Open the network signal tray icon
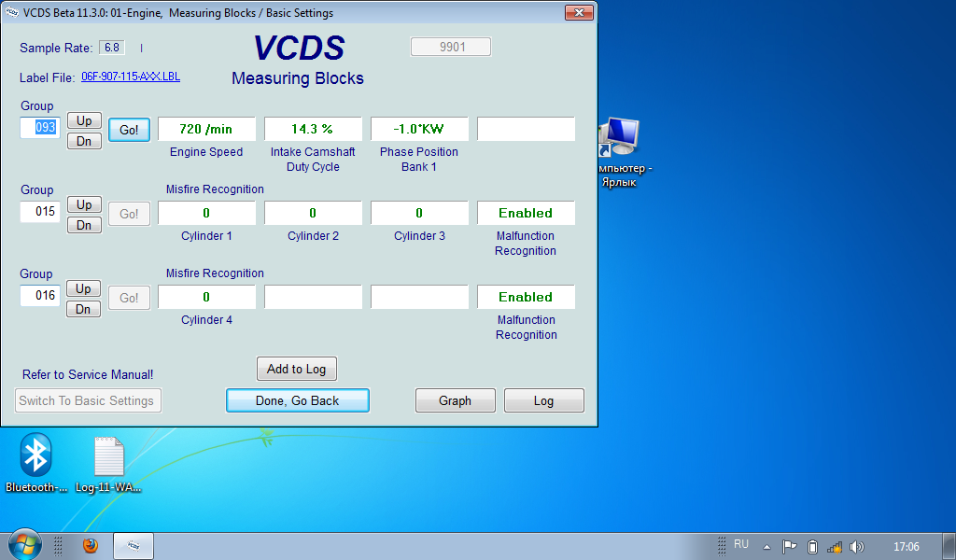 click(834, 547)
